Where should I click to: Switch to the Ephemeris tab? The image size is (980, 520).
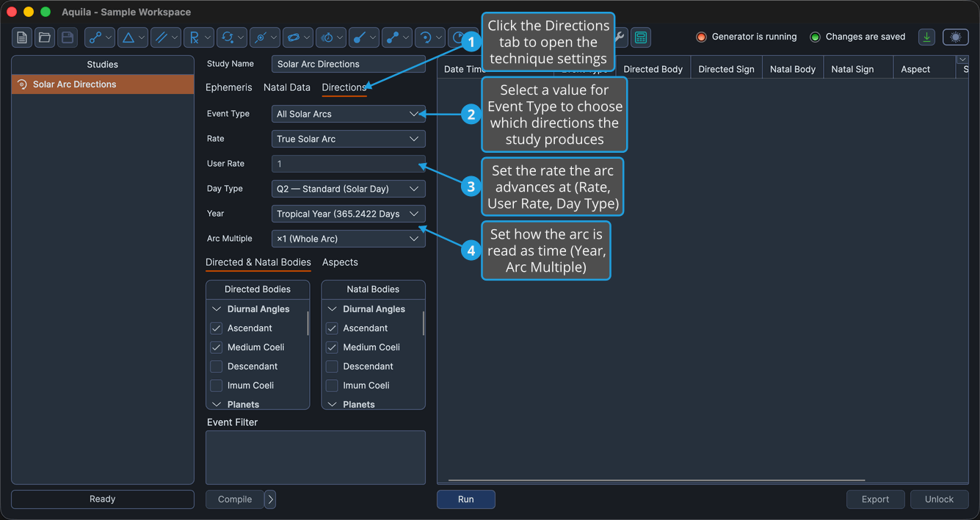228,87
